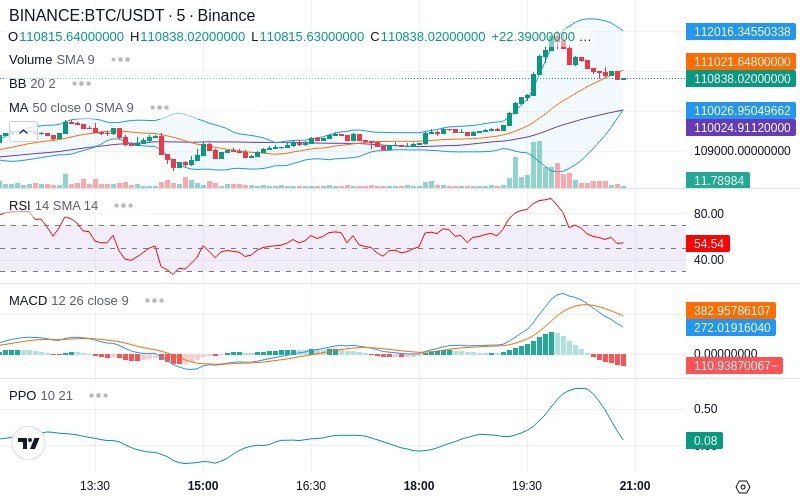Open the TradingView logo link
Screen dimensions: 800x500
[x=29, y=443]
